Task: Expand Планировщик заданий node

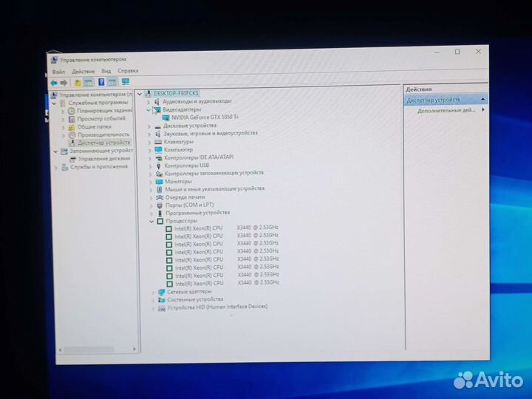Action: point(63,111)
